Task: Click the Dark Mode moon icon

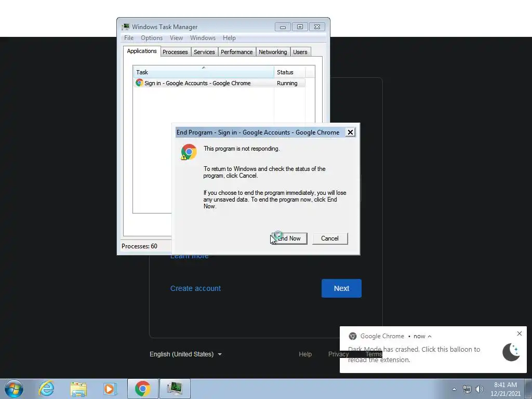Action: pyautogui.click(x=511, y=352)
